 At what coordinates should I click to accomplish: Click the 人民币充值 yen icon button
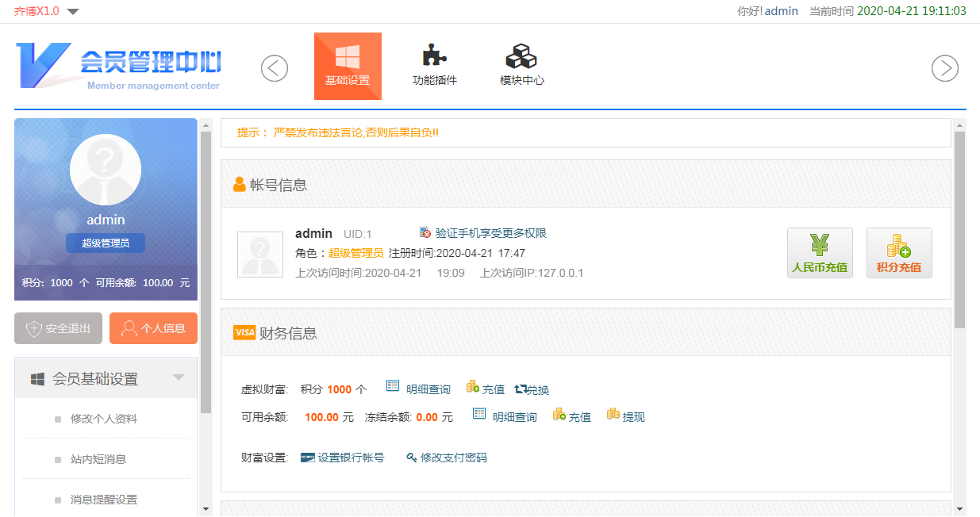tap(820, 253)
